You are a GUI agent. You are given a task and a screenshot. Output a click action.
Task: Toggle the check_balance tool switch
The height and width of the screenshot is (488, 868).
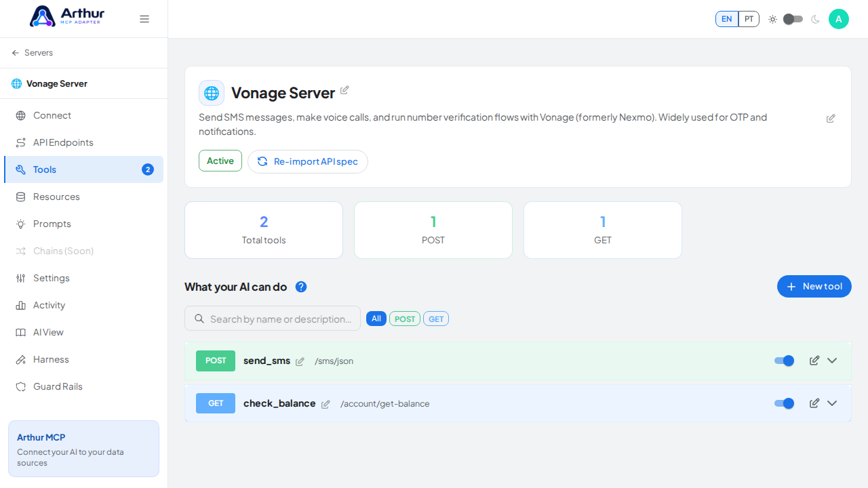[x=785, y=403]
